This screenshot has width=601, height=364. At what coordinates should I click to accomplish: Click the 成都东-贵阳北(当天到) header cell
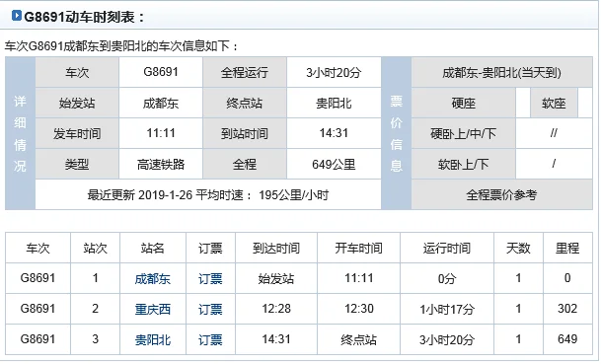(501, 72)
